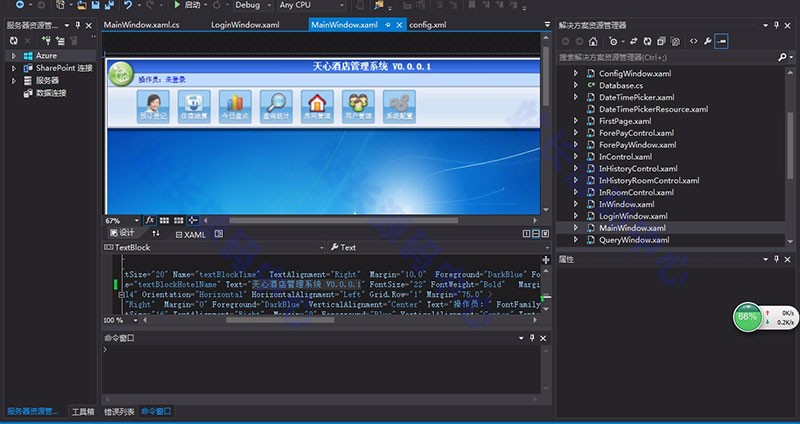Image resolution: width=800 pixels, height=424 pixels.
Task: Click the 用户管理 people icon in designer
Action: click(358, 107)
